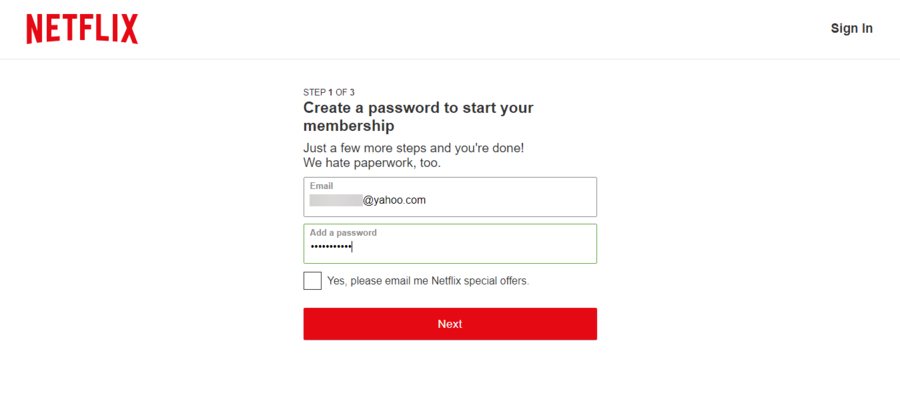The image size is (900, 416).
Task: Click the "Create a password" heading
Action: pyautogui.click(x=418, y=108)
